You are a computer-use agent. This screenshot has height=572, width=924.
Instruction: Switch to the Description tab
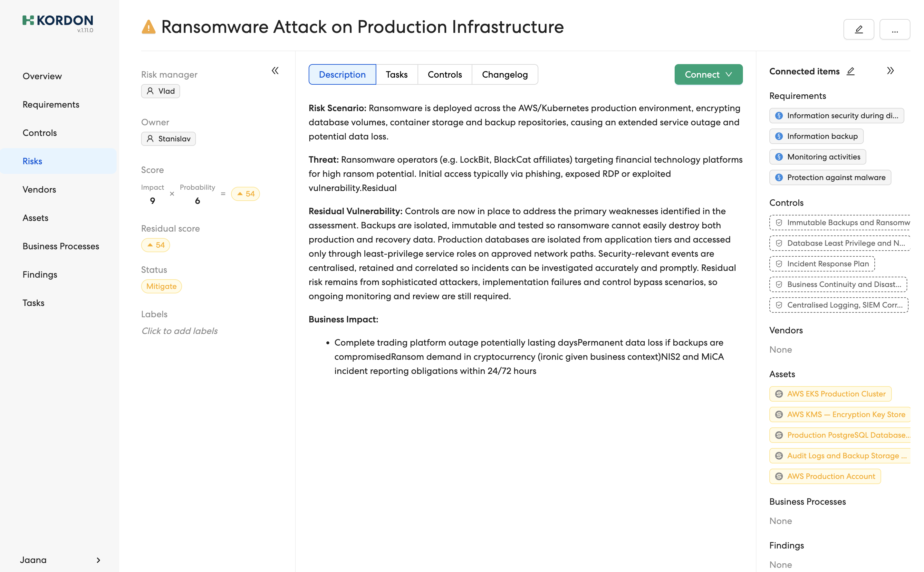[x=342, y=74]
